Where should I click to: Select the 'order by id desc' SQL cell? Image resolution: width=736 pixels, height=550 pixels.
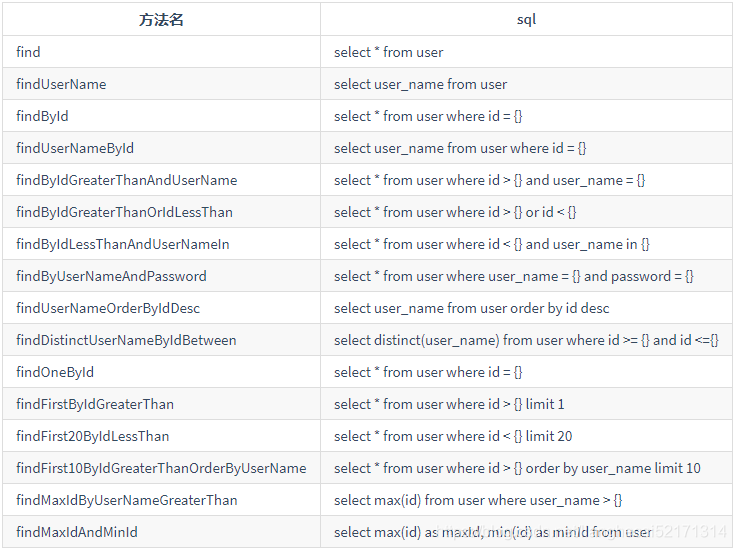coord(472,308)
